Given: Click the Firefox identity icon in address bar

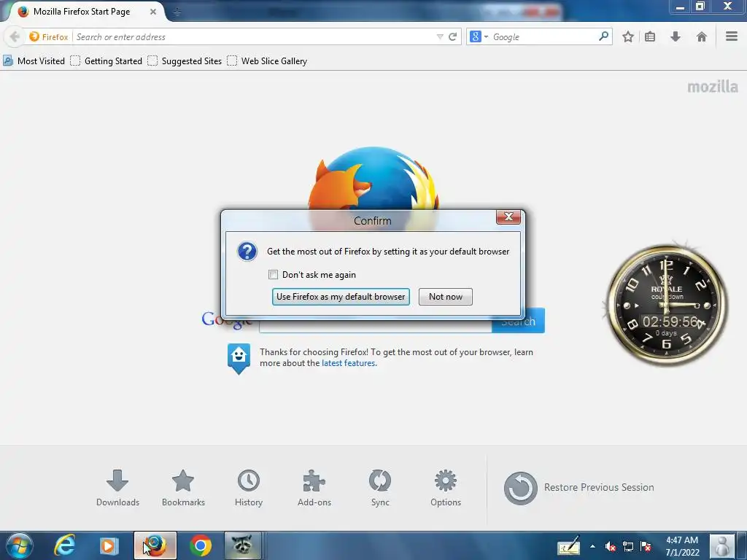Looking at the screenshot, I should coord(48,36).
